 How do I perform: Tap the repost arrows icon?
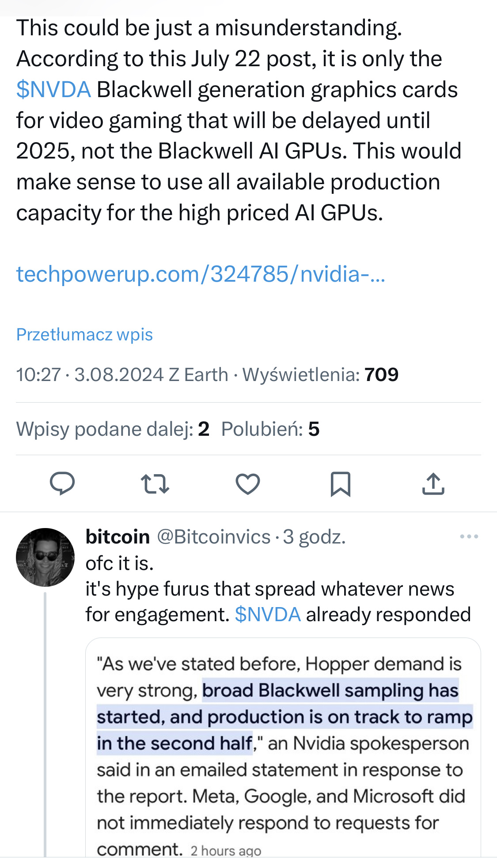(155, 483)
